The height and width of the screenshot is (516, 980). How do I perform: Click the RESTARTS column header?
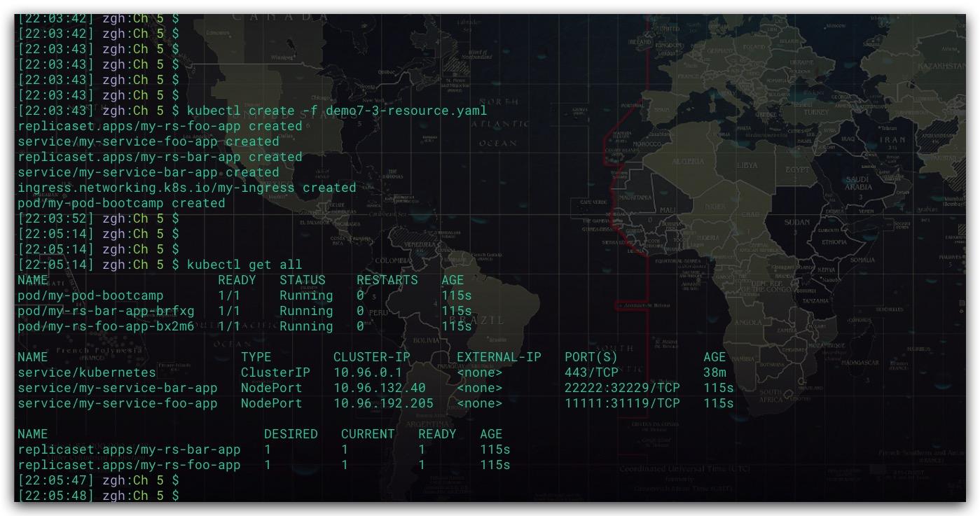pyautogui.click(x=387, y=280)
